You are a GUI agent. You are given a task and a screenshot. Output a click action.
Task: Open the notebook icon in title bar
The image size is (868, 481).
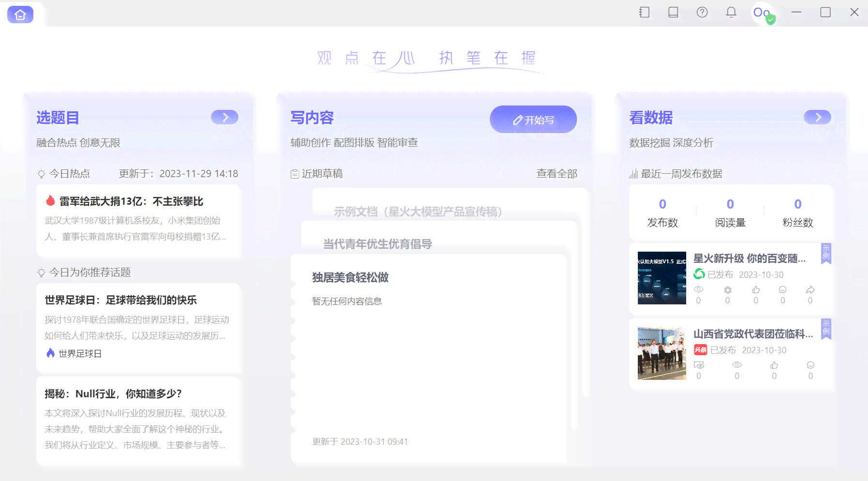coord(644,13)
